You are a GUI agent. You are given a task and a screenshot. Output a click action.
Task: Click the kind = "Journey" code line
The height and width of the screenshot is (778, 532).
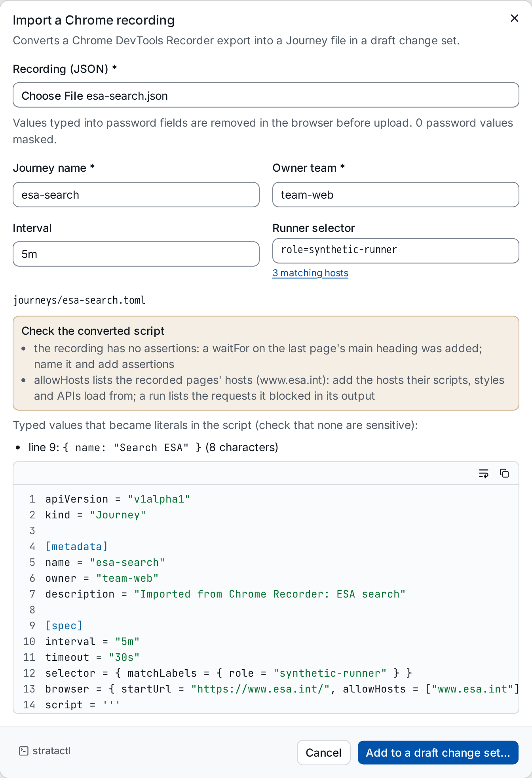click(95, 515)
